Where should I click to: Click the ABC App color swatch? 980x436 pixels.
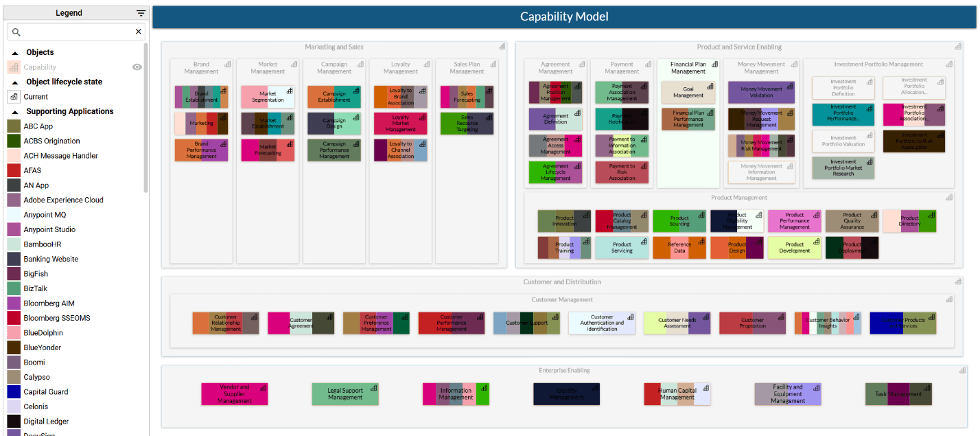(14, 126)
